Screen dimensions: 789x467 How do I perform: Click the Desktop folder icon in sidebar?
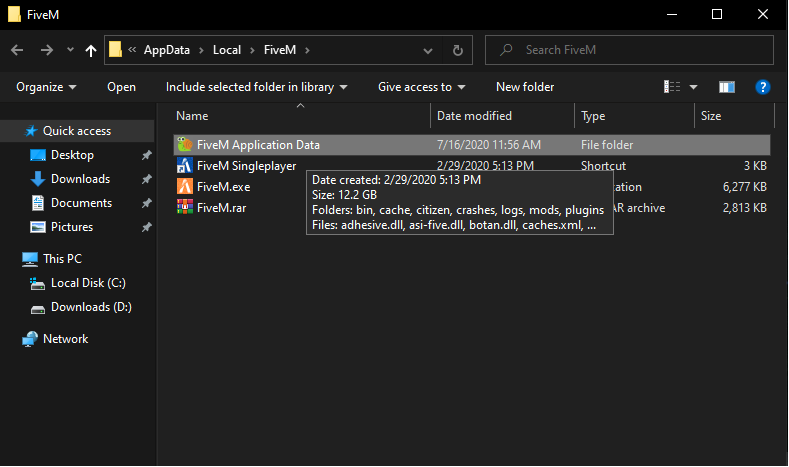[x=38, y=155]
